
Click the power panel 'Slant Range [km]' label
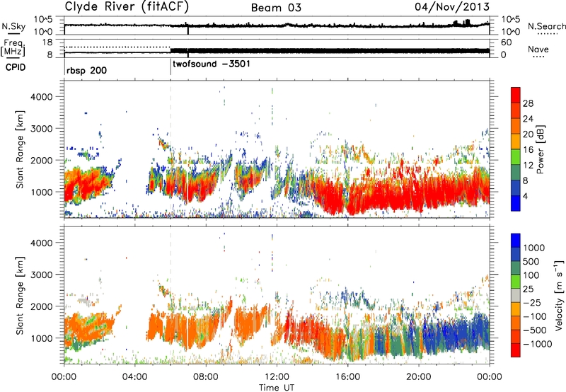point(20,149)
